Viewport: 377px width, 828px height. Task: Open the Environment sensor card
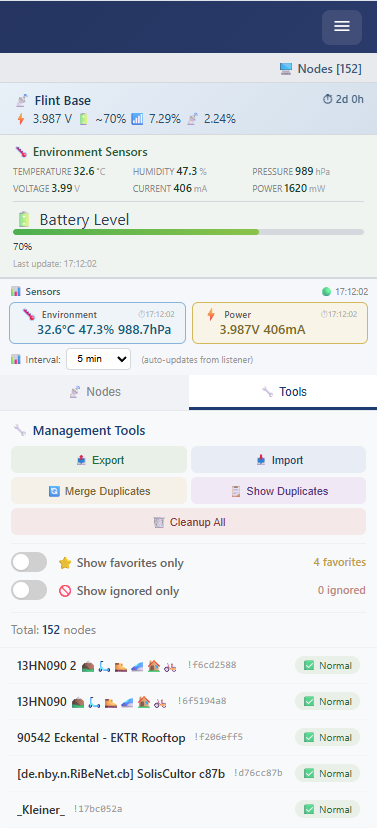pyautogui.click(x=98, y=323)
